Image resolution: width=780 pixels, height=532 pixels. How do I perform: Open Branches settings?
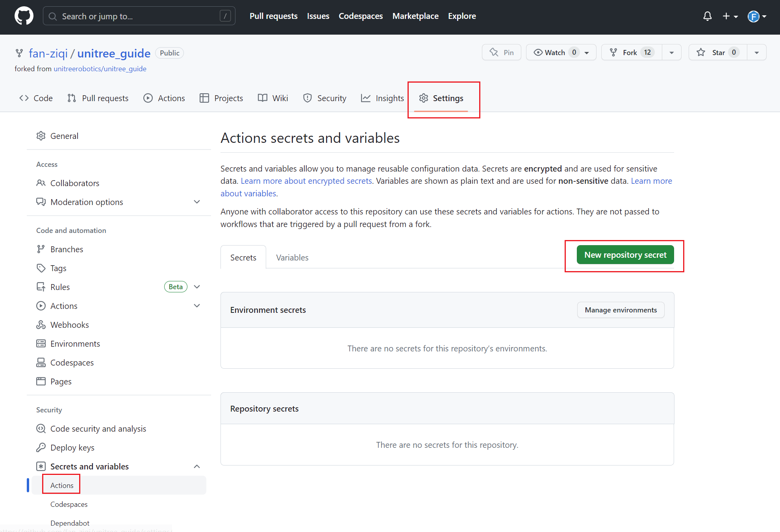119,249
